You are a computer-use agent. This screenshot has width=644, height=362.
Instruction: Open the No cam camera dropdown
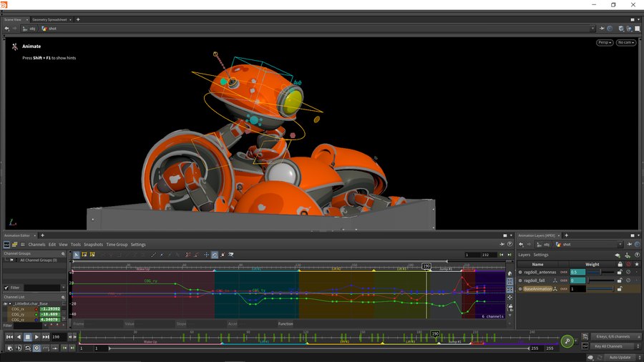point(625,42)
